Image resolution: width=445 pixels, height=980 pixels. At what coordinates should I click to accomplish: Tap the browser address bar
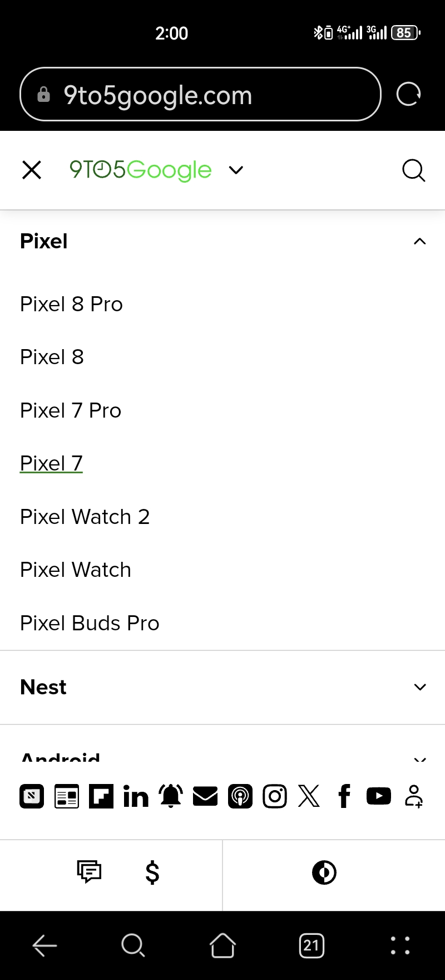[x=200, y=95]
